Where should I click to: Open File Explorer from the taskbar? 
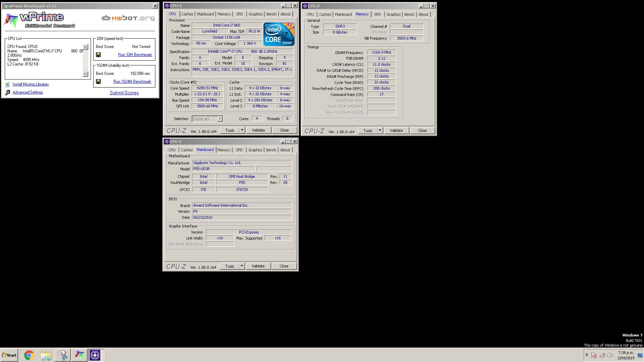[x=46, y=355]
